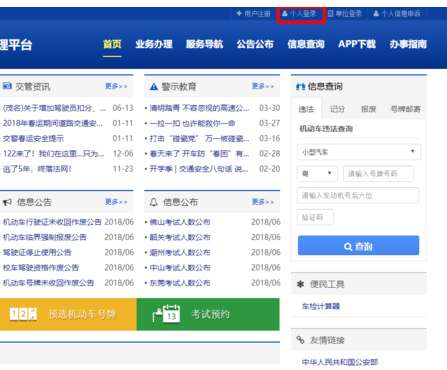Select the 记分 query tab
Image resolution: width=447 pixels, height=370 pixels.
(x=337, y=109)
